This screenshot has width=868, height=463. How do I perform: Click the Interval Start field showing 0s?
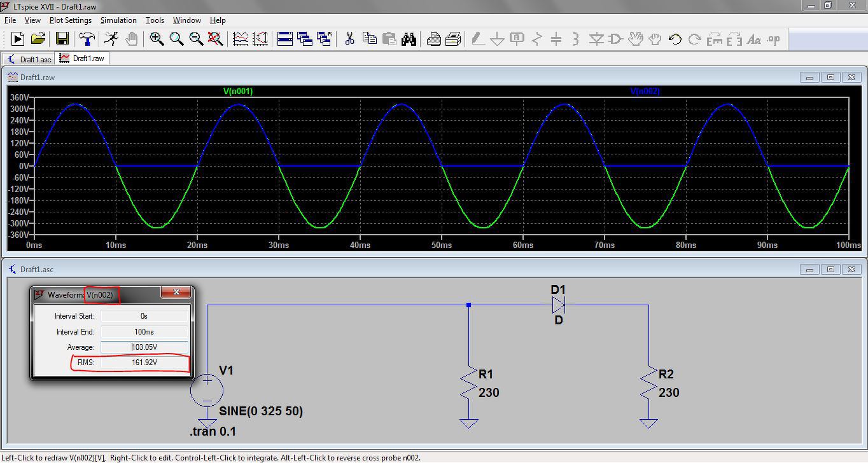click(x=144, y=316)
